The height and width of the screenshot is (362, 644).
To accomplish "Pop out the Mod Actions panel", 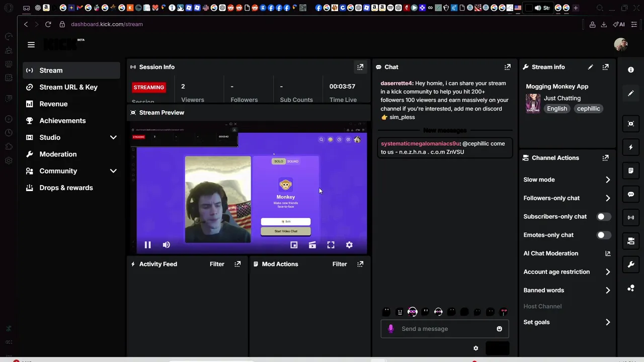I will click(360, 264).
